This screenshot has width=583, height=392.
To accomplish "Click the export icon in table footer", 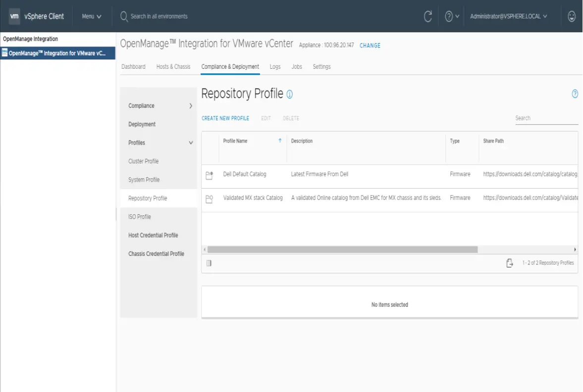I will 509,263.
